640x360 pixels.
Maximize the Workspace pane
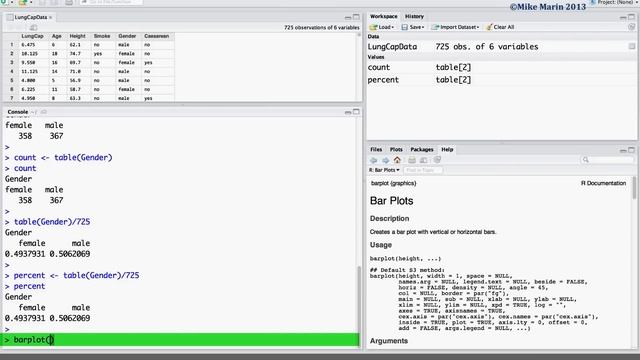[x=631, y=17]
